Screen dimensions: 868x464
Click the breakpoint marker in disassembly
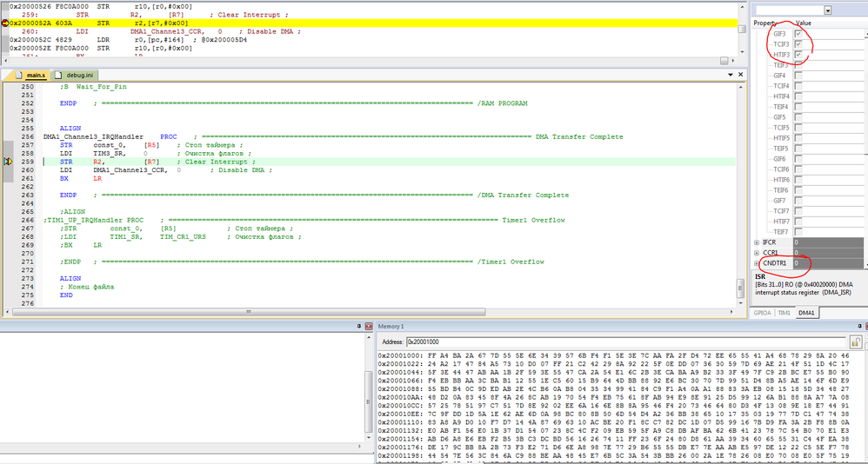point(5,23)
